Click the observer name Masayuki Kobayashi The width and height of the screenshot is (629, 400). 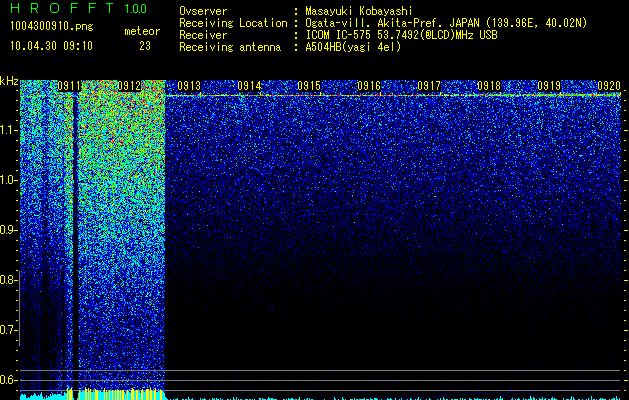(358, 11)
